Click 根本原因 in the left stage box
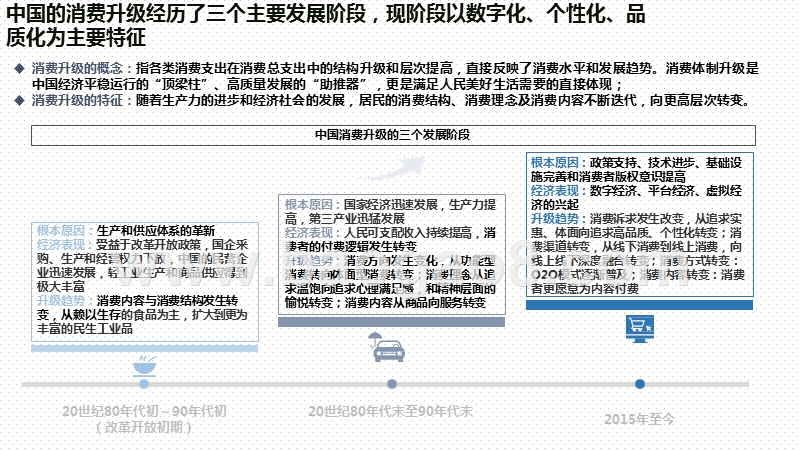Viewport: 800px width, 450px height. (x=60, y=231)
